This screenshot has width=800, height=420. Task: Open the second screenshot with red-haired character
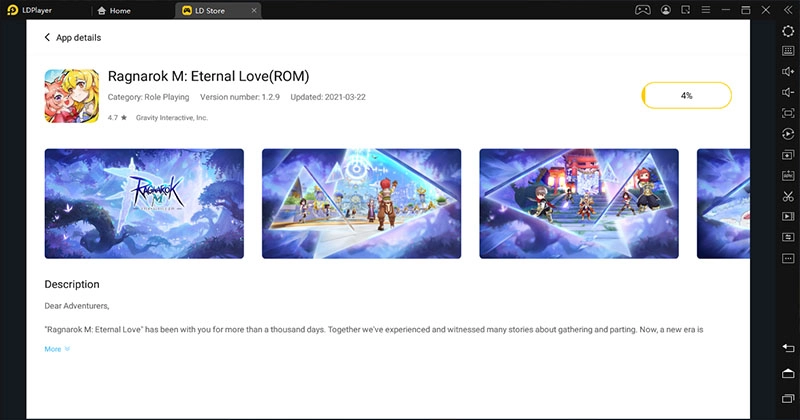361,204
